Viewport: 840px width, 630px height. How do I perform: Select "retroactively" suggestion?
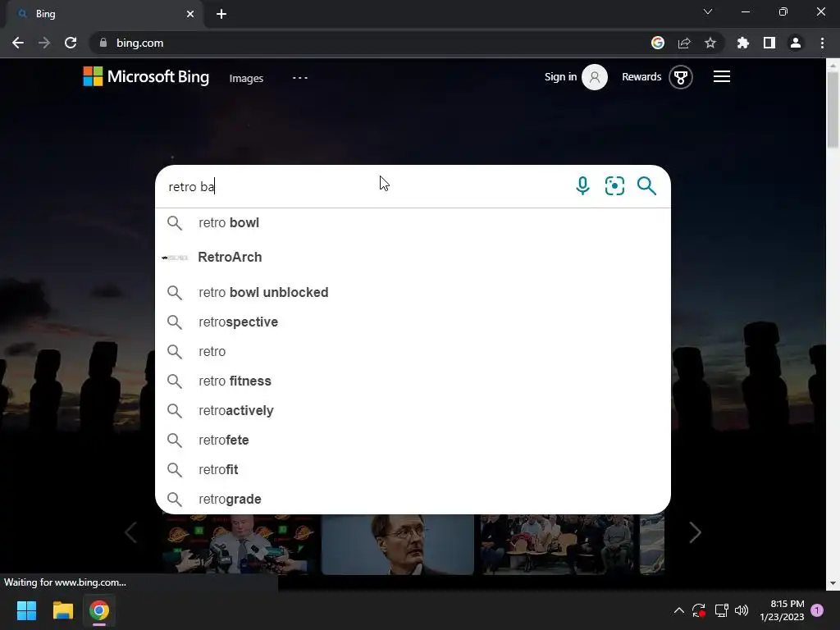click(x=413, y=410)
